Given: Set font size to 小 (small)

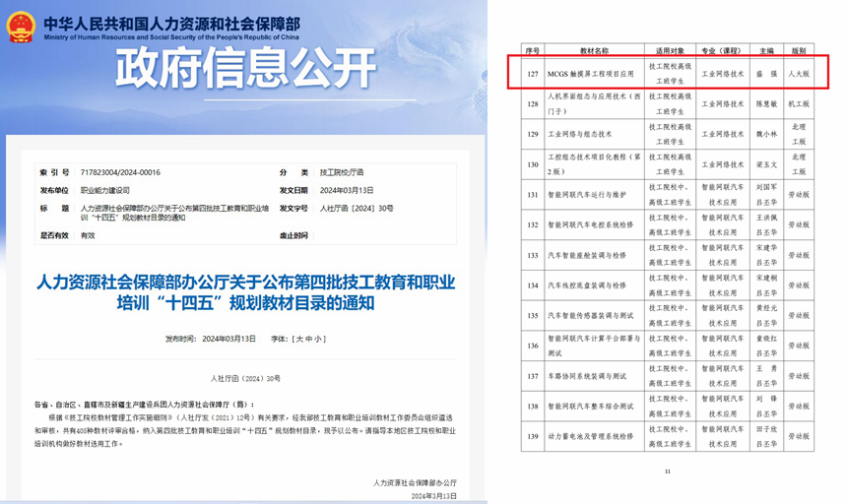Looking at the screenshot, I should point(317,339).
